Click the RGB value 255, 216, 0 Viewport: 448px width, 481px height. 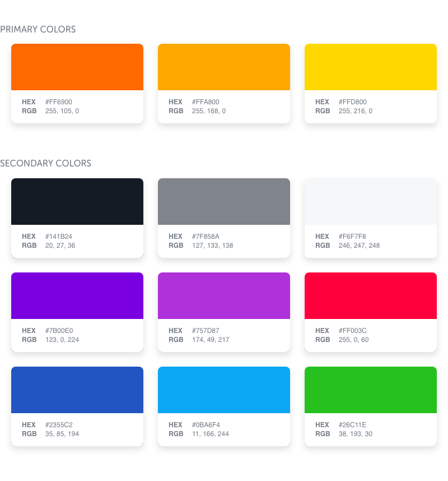click(355, 111)
